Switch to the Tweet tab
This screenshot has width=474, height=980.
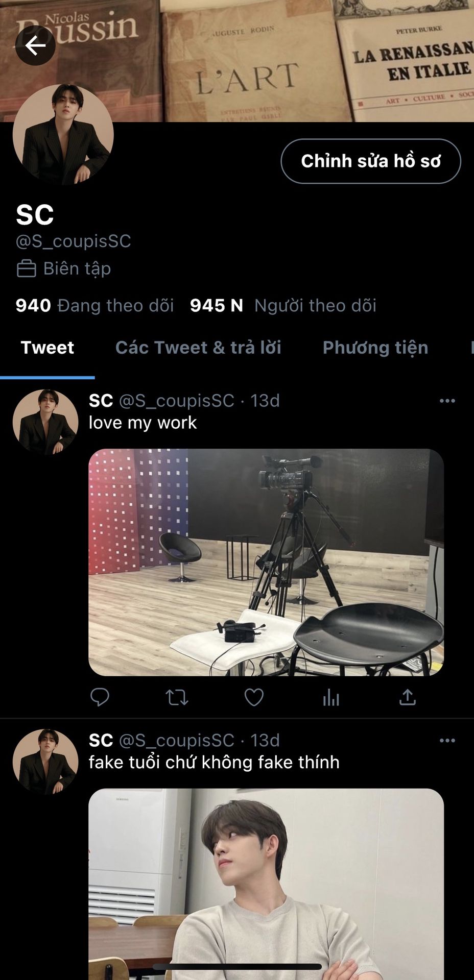(x=48, y=348)
